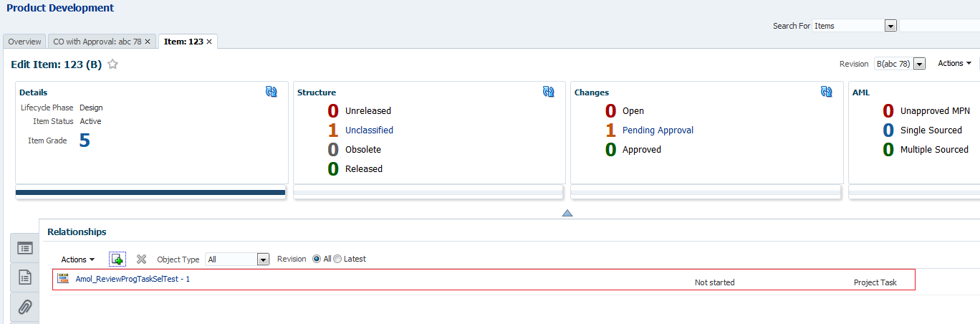Viewport: 980px width, 324px height.
Task: Open the document side tab icon
Action: coord(25,277)
